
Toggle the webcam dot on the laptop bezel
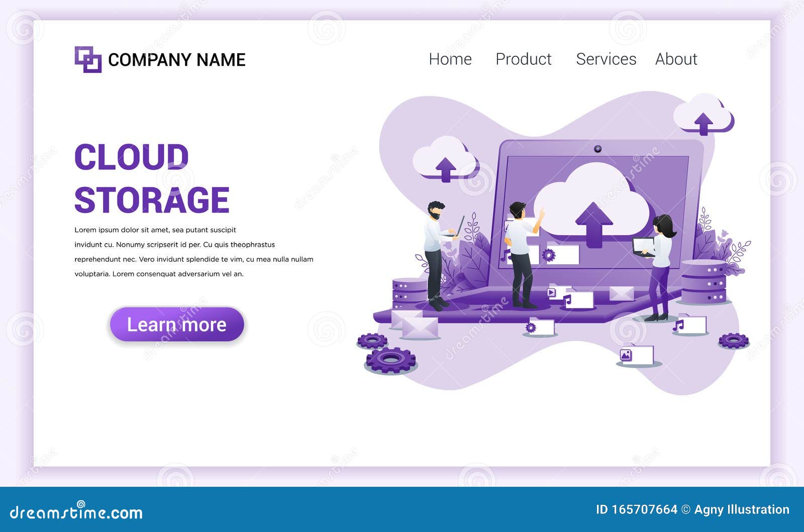pos(597,148)
